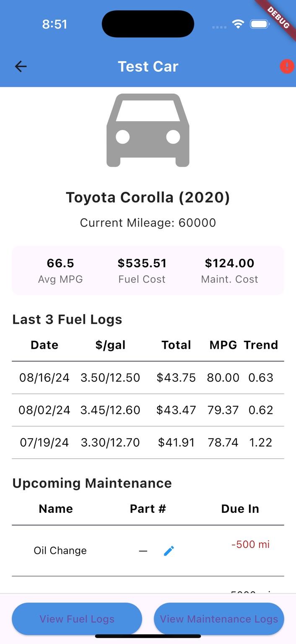This screenshot has height=644, width=296.
Task: Tap the gray car image
Action: pyautogui.click(x=148, y=130)
